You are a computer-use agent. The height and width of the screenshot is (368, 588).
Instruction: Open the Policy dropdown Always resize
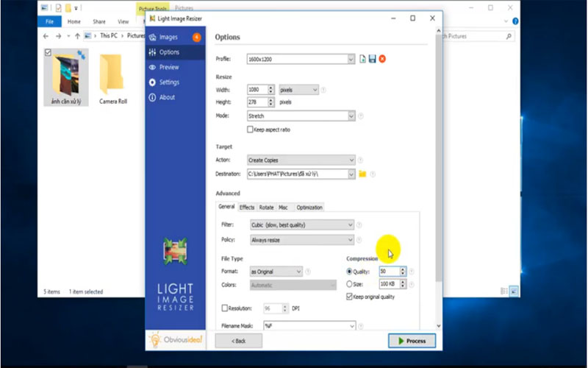(302, 240)
